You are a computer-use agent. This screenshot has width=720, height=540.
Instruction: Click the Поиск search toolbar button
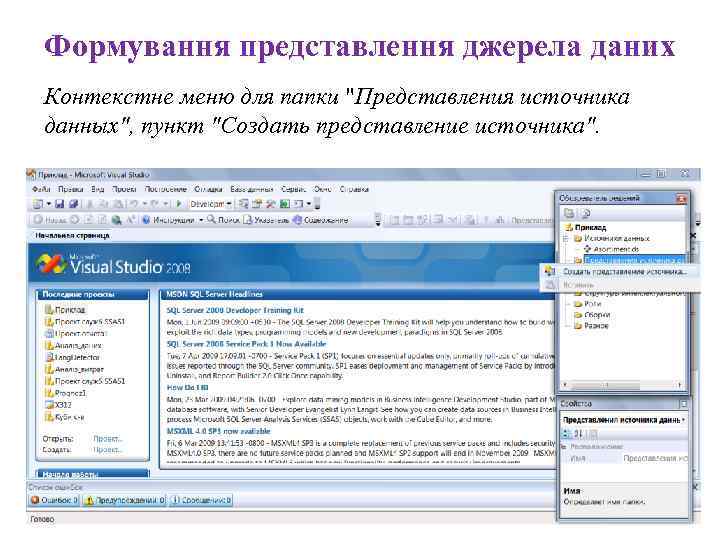[x=223, y=220]
